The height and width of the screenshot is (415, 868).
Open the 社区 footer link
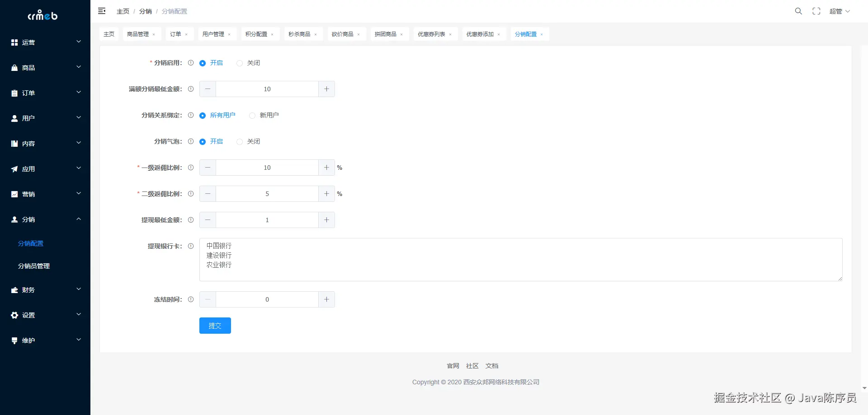[x=472, y=366]
